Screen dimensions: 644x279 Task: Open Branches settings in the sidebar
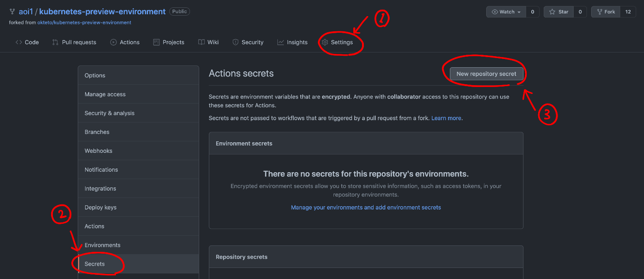point(138,132)
